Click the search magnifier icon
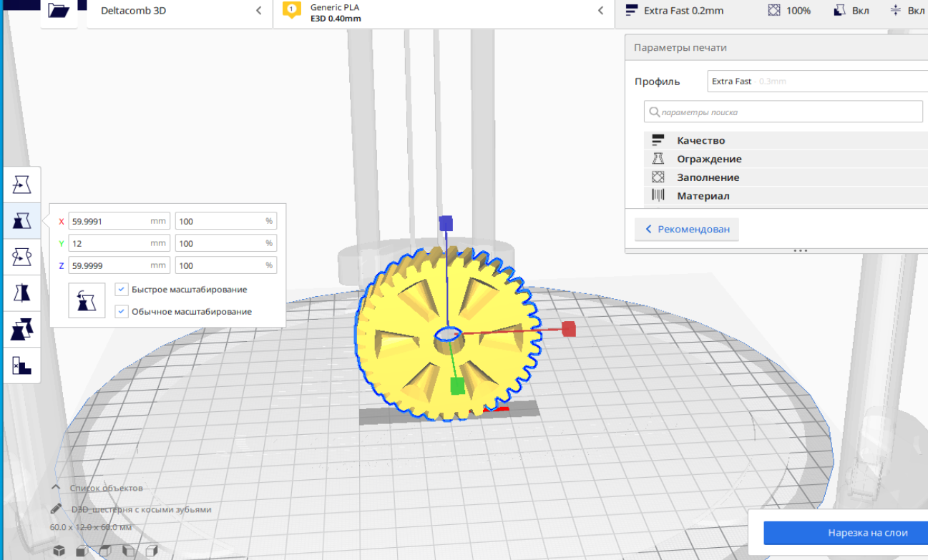This screenshot has height=560, width=928. [653, 112]
